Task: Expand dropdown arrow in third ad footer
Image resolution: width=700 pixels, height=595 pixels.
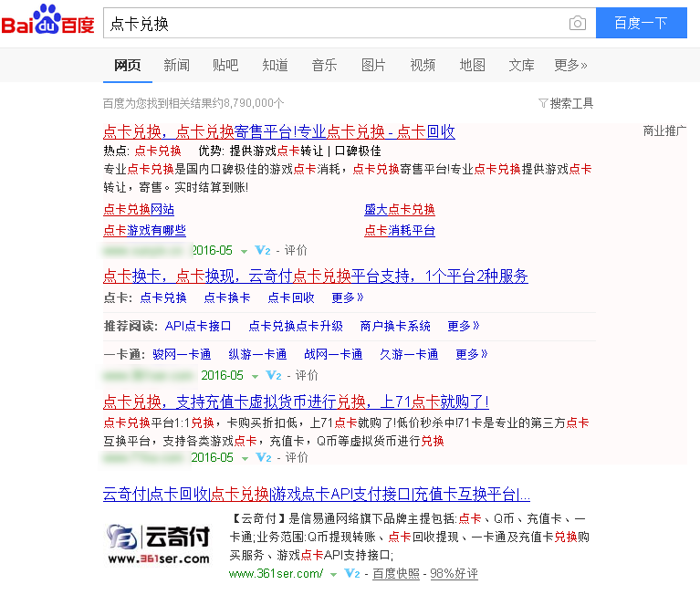Action: (x=245, y=459)
